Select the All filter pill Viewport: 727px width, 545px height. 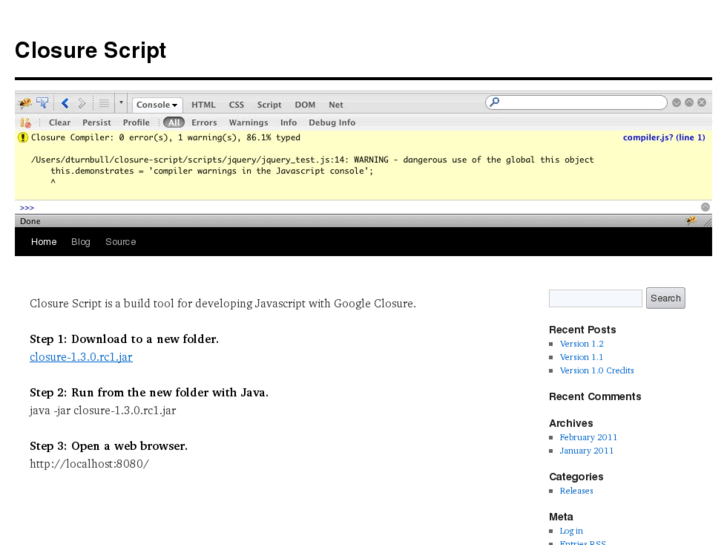[174, 122]
